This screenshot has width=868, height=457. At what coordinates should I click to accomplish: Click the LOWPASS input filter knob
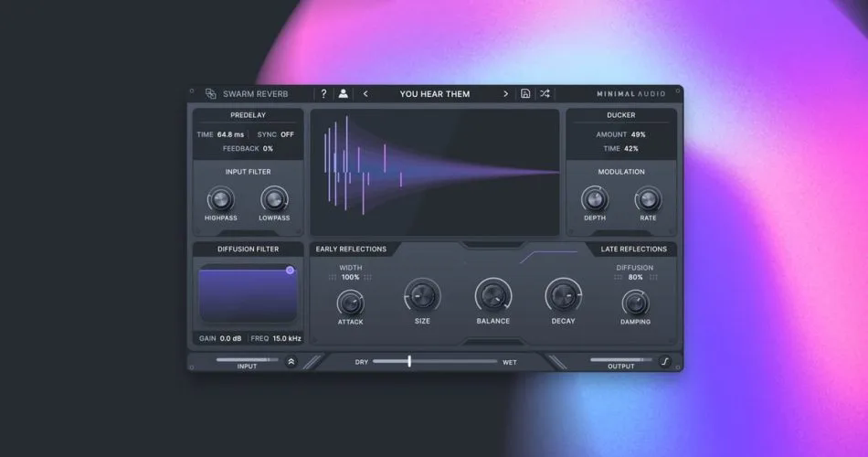274,199
